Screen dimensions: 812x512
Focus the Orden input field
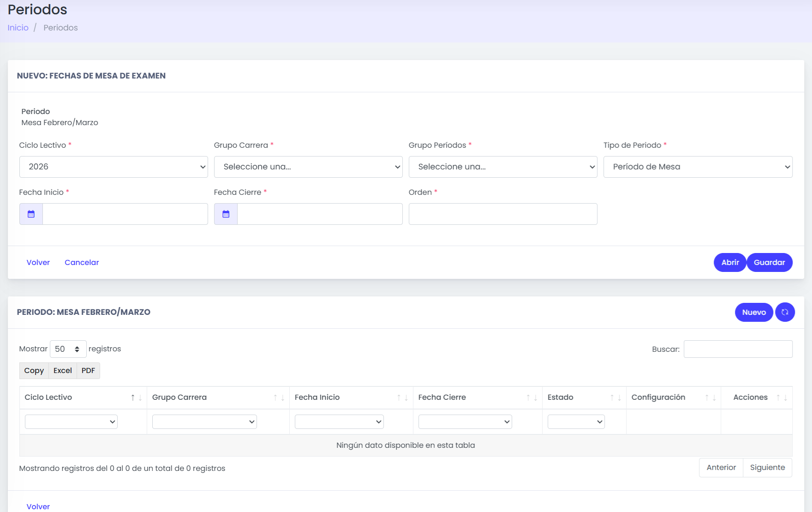pyautogui.click(x=503, y=214)
